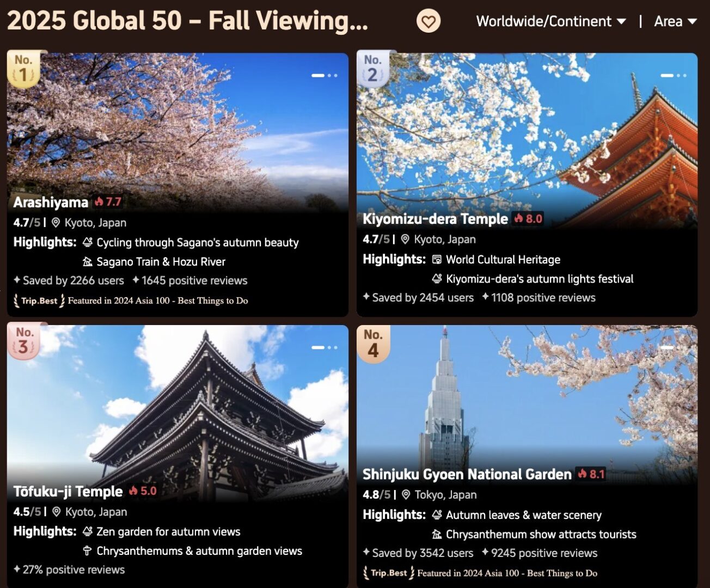
Task: Open Shinjuku Gyoen National Garden title
Action: 467,474
